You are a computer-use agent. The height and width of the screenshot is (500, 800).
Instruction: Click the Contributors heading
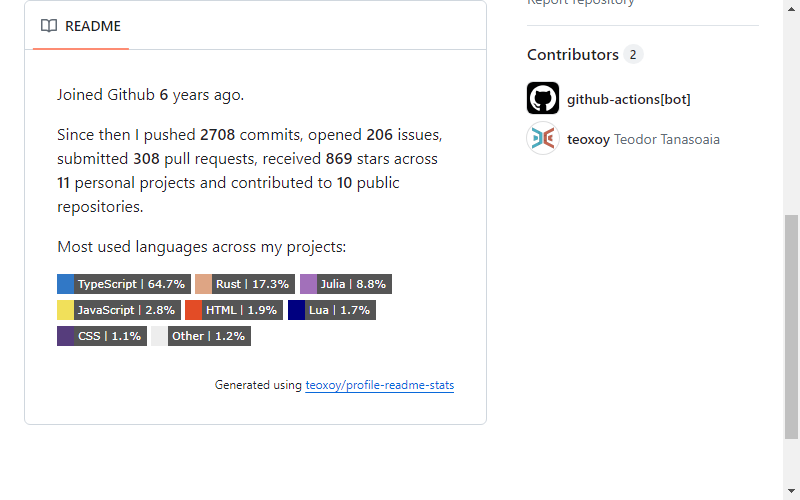coord(573,55)
